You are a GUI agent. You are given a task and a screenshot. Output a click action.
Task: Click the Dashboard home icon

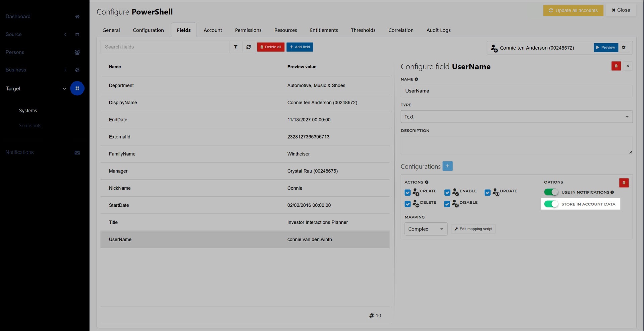tap(77, 17)
